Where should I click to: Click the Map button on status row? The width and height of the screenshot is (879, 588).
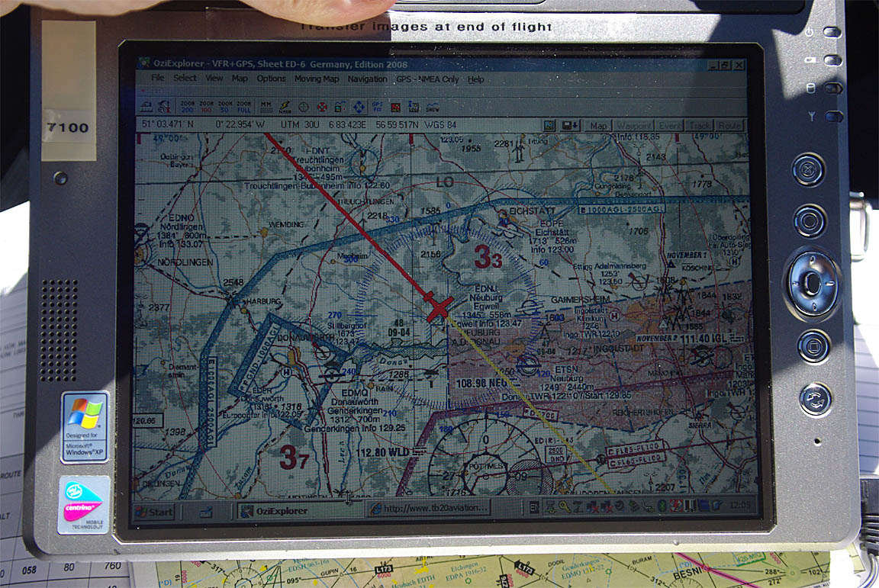pos(598,126)
